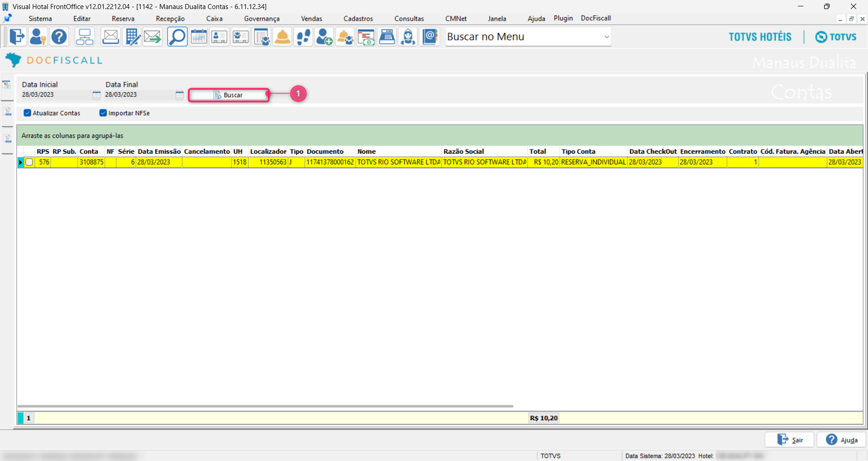The image size is (868, 461).
Task: Open the CMNet menu
Action: [456, 19]
